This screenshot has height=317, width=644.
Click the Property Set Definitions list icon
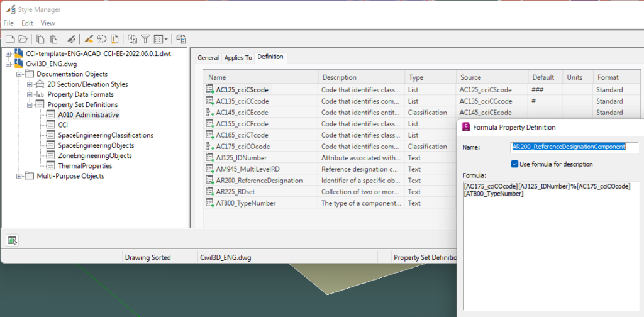coord(40,104)
